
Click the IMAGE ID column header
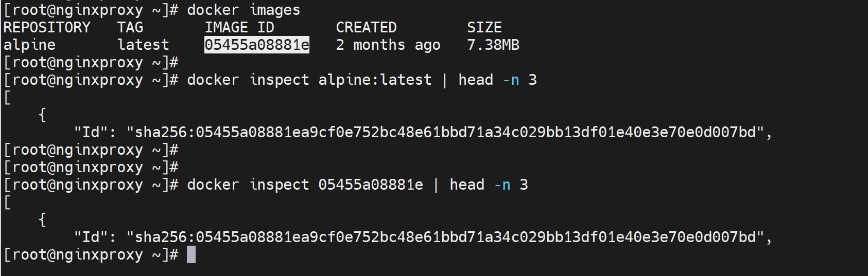pos(239,28)
